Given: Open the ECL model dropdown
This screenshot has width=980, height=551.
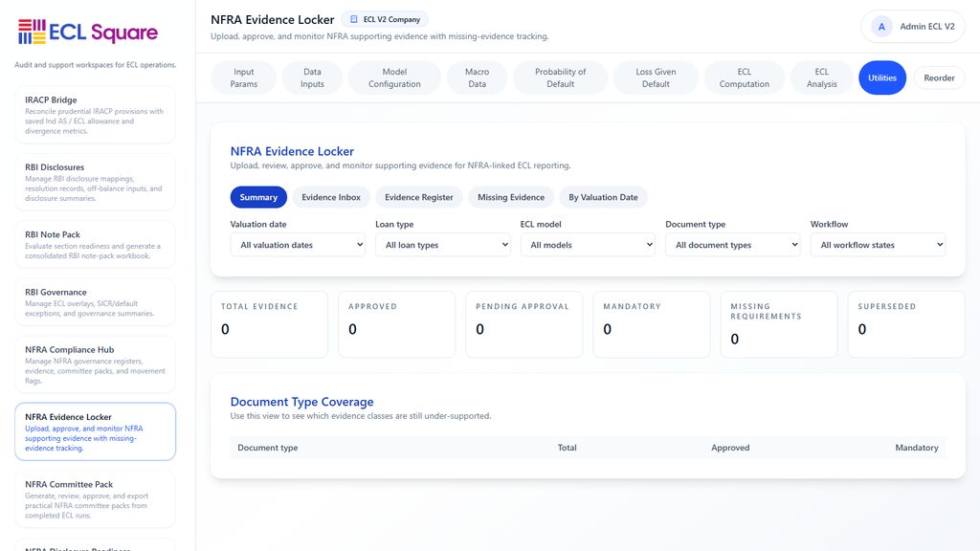Looking at the screenshot, I should click(x=588, y=245).
